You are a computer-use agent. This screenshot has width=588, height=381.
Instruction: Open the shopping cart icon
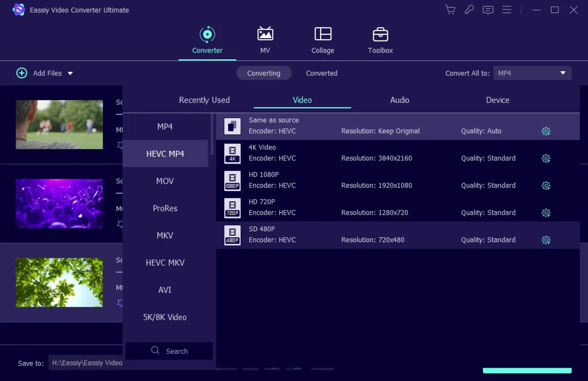(x=450, y=10)
